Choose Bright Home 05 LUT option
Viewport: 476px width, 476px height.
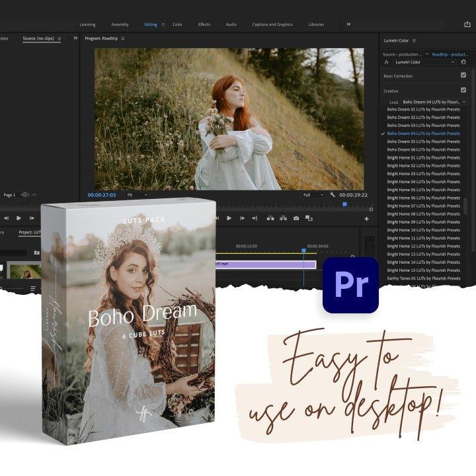tap(423, 190)
